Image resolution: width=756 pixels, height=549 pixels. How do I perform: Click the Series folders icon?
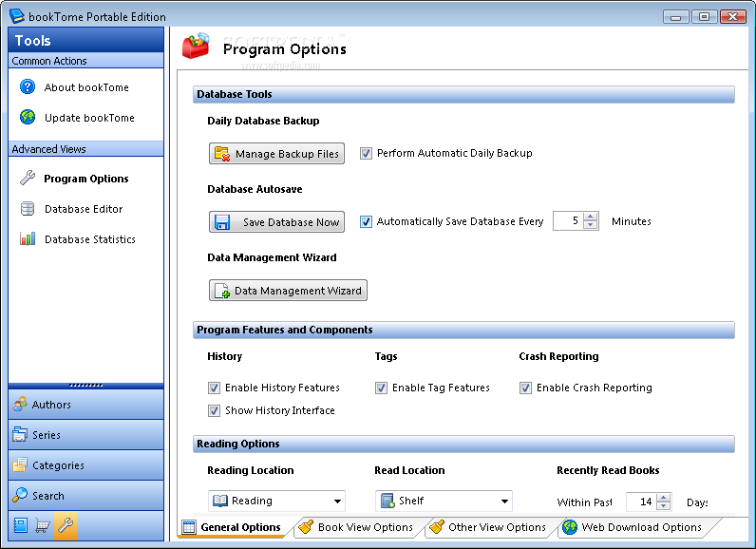click(20, 434)
